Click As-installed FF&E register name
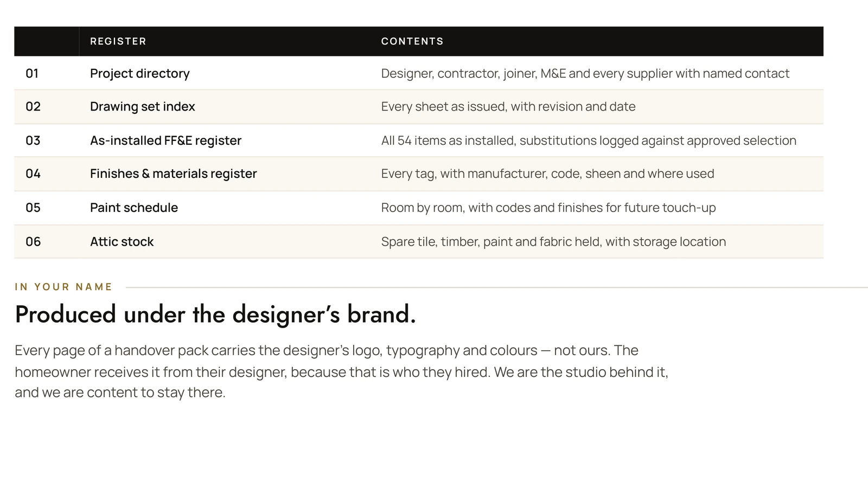The width and height of the screenshot is (868, 488). click(165, 140)
